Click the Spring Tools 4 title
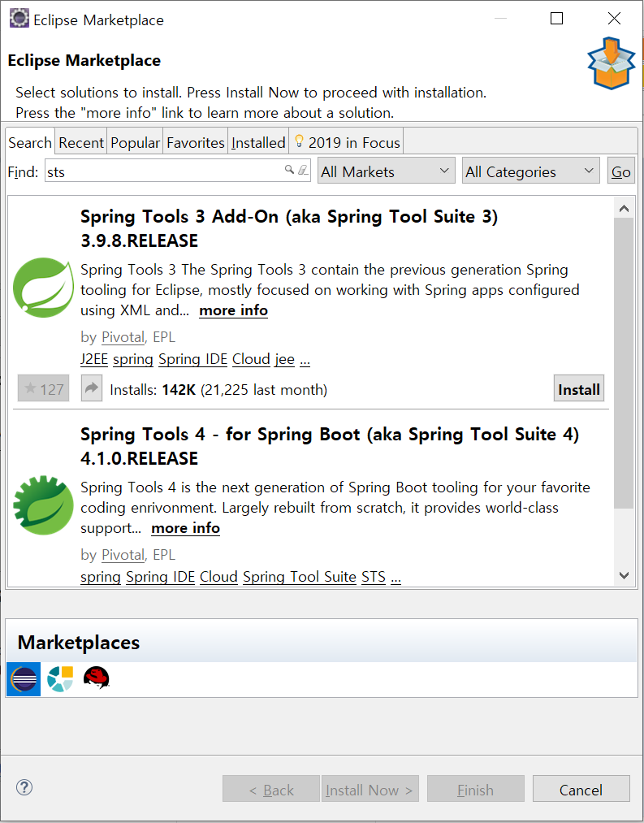644x823 pixels. [x=330, y=446]
